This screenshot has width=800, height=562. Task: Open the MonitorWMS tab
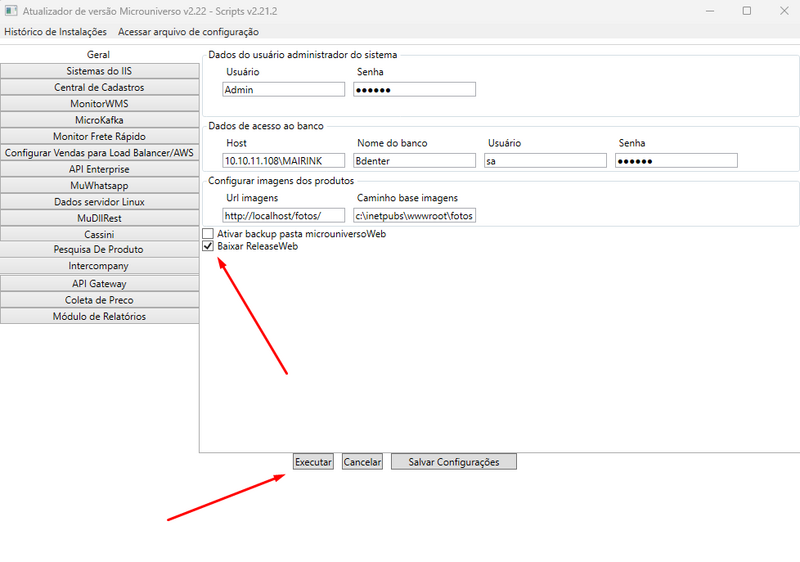[x=99, y=104]
